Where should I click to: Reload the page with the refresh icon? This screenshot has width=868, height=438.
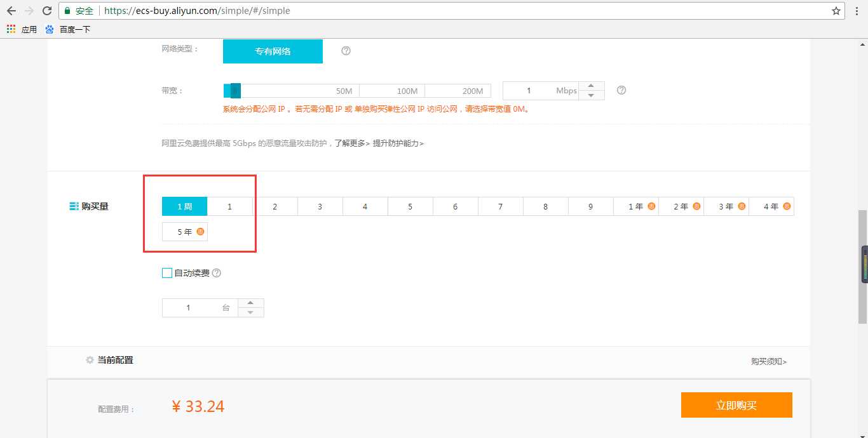[47, 11]
